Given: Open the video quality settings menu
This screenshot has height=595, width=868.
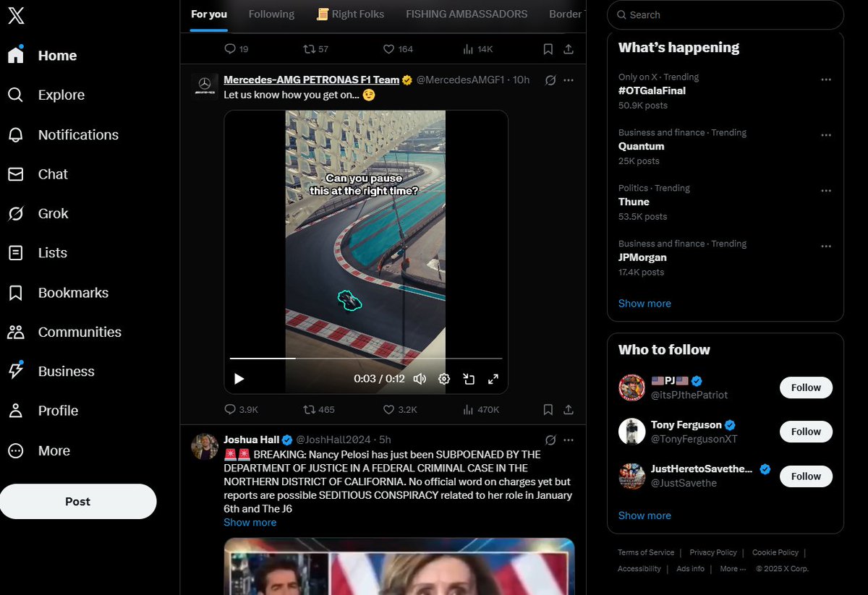Looking at the screenshot, I should coord(444,378).
